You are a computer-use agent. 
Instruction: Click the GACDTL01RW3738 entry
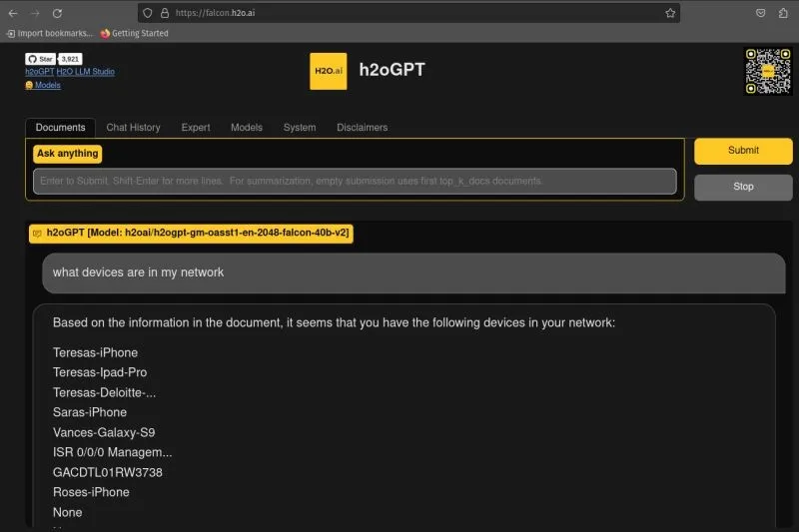(x=108, y=472)
